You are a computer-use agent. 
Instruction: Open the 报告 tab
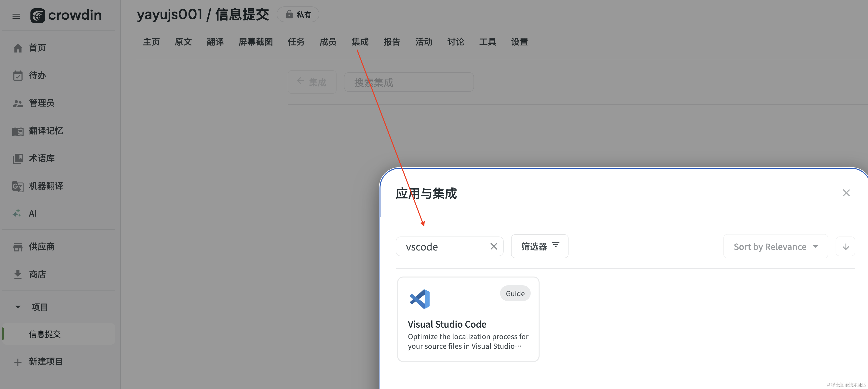click(392, 42)
